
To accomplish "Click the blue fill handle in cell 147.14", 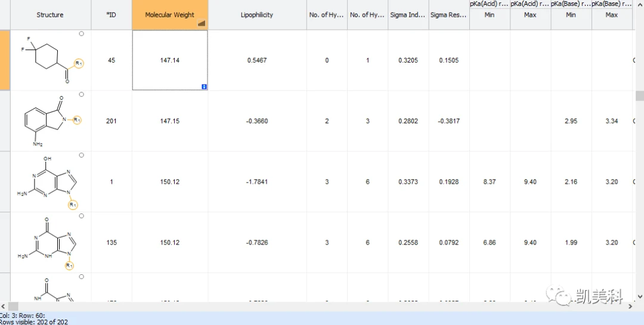I will pyautogui.click(x=204, y=86).
